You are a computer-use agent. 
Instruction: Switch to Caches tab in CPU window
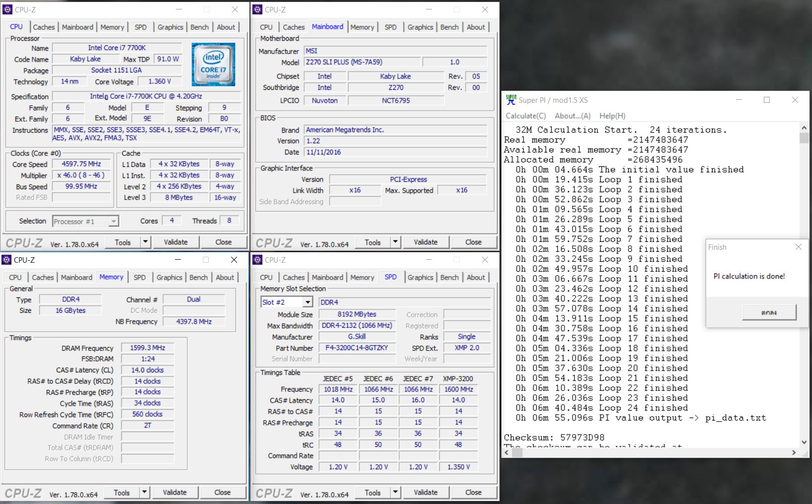[x=44, y=27]
